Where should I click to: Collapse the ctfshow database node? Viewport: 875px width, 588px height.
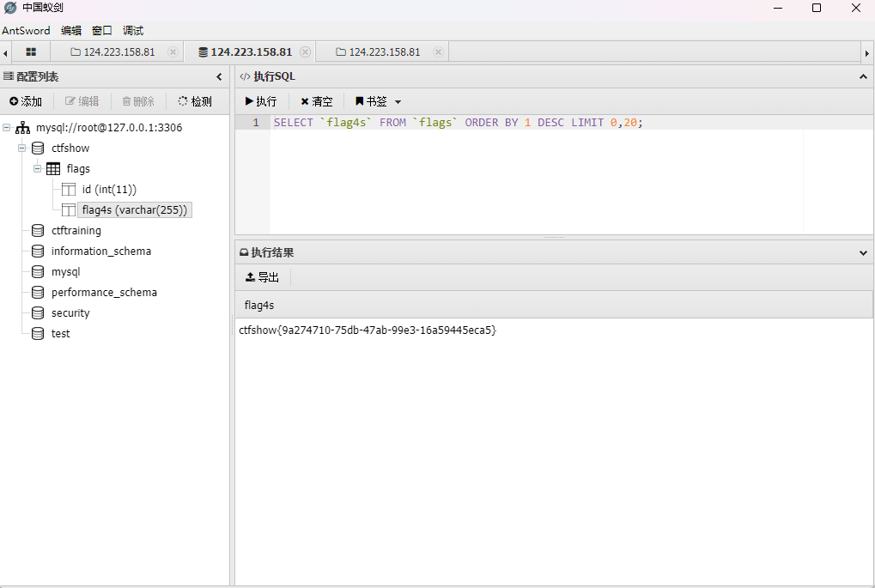pos(22,149)
